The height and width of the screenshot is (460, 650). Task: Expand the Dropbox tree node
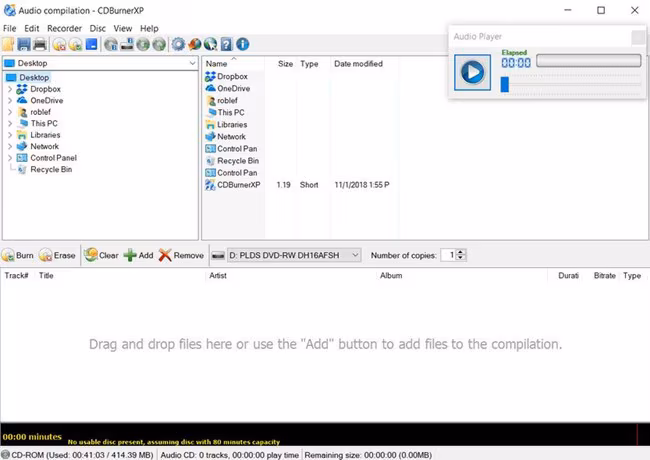pyautogui.click(x=10, y=89)
